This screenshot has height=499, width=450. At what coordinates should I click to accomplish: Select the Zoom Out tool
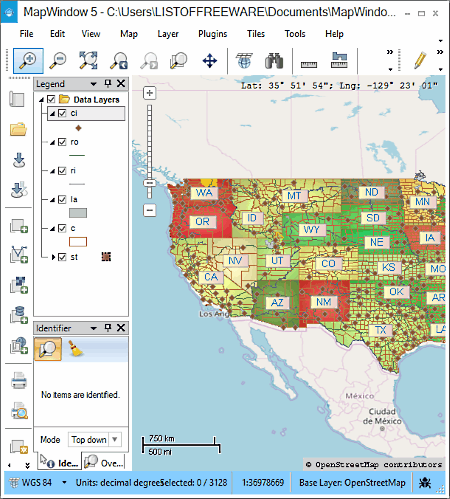pyautogui.click(x=58, y=61)
